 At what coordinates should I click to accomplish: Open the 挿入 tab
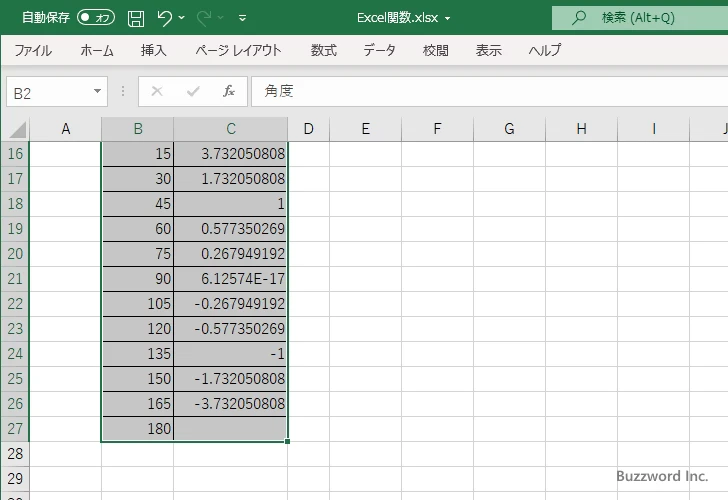coord(154,50)
